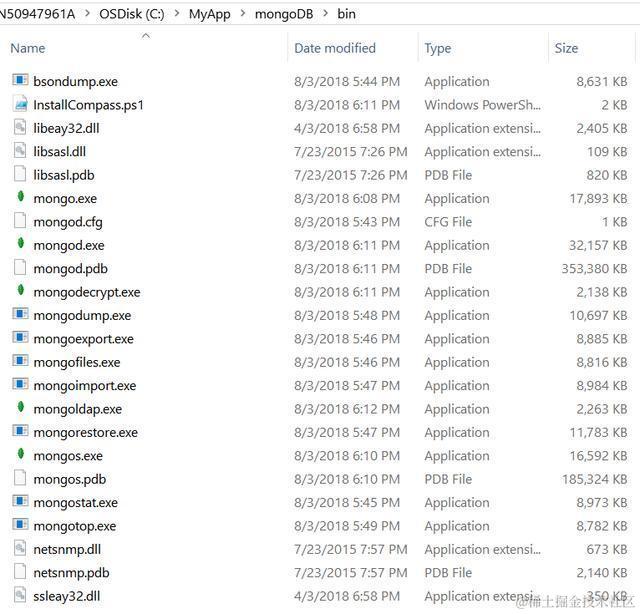
Task: Select the libeay32.dll file icon
Action: pos(20,127)
